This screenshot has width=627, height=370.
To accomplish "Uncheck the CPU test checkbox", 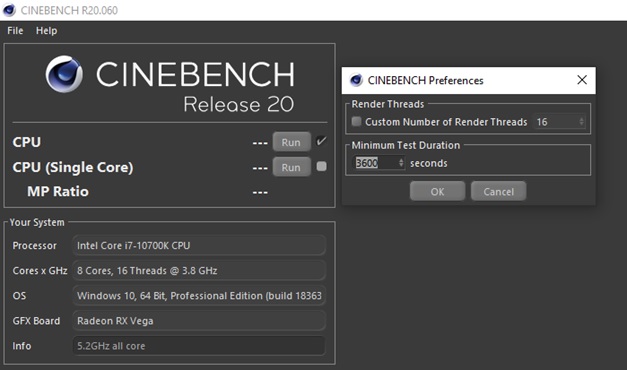I will coord(321,141).
